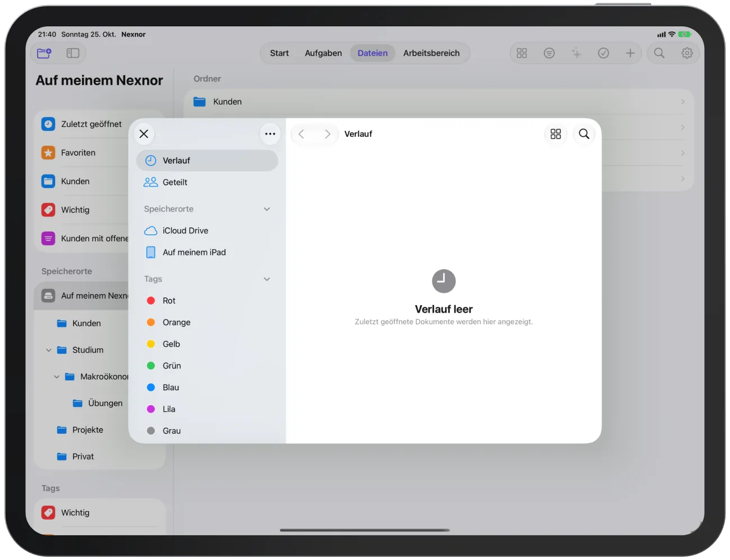This screenshot has height=560, width=730.
Task: Search inside the Verlauf dialog
Action: coord(584,134)
